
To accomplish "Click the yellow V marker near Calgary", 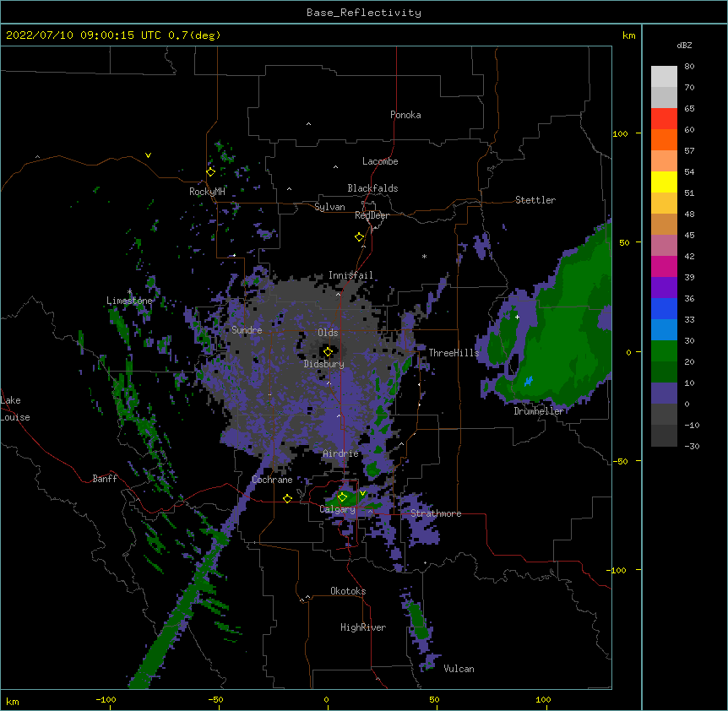I will [362, 493].
